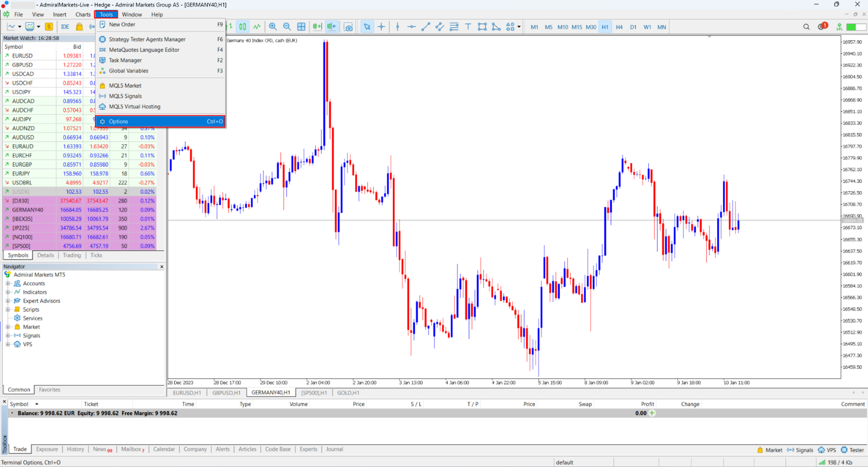Toggle chart auto-scroll to latest bar
This screenshot has width=868, height=467.
317,27
